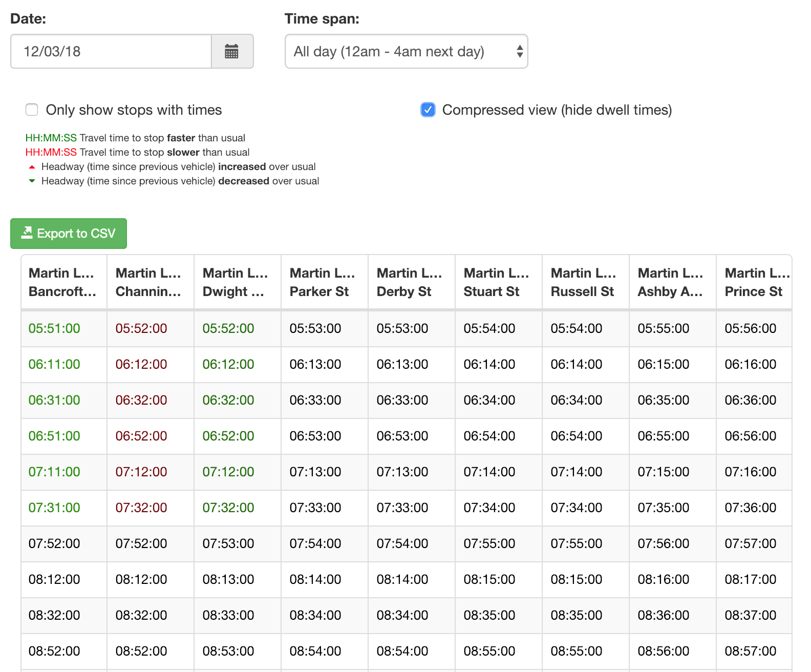Select the Martin L... Channin column header

151,282
